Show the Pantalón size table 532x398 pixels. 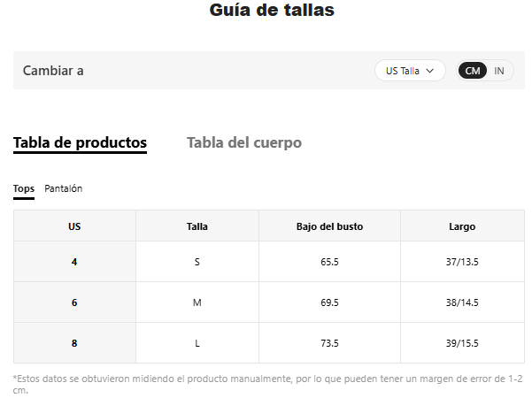click(x=64, y=188)
